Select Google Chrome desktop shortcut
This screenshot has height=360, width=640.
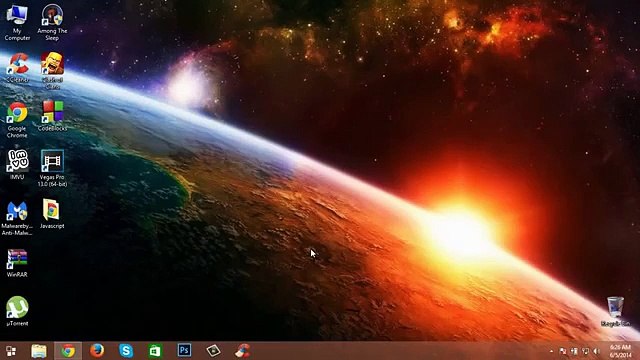coord(17,120)
